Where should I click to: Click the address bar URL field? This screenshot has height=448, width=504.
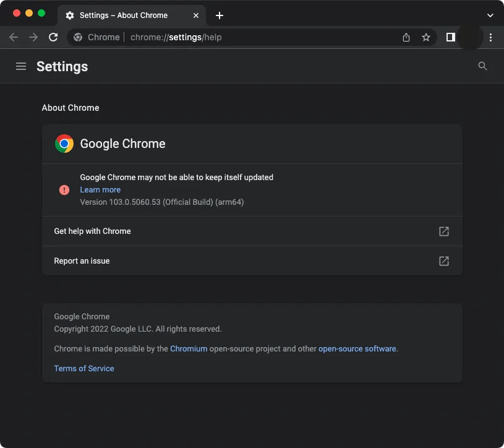[x=247, y=37]
